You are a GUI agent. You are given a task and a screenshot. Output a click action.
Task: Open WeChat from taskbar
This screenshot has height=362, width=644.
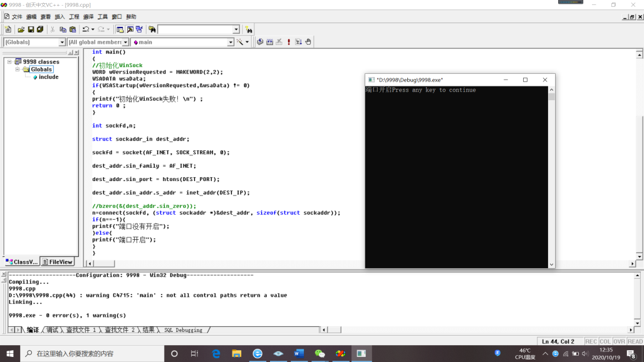tap(319, 353)
